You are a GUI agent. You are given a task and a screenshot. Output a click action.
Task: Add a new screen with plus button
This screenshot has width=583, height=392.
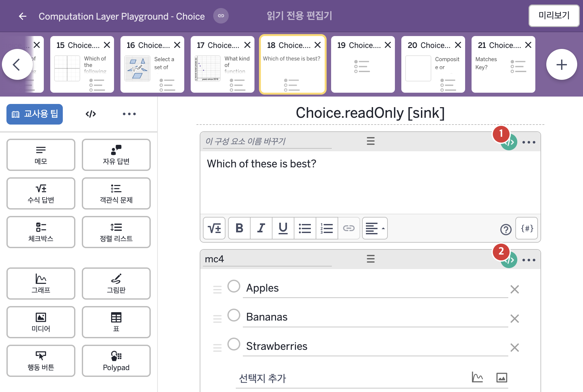tap(562, 64)
